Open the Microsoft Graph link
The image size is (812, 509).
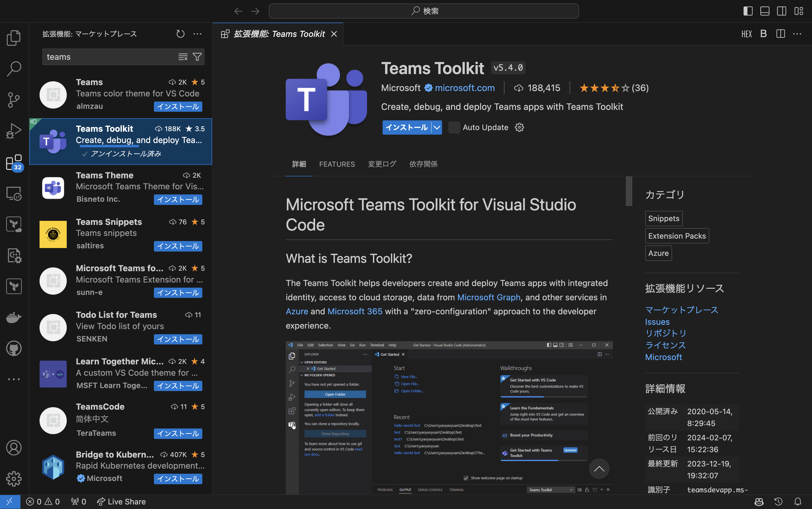(489, 297)
